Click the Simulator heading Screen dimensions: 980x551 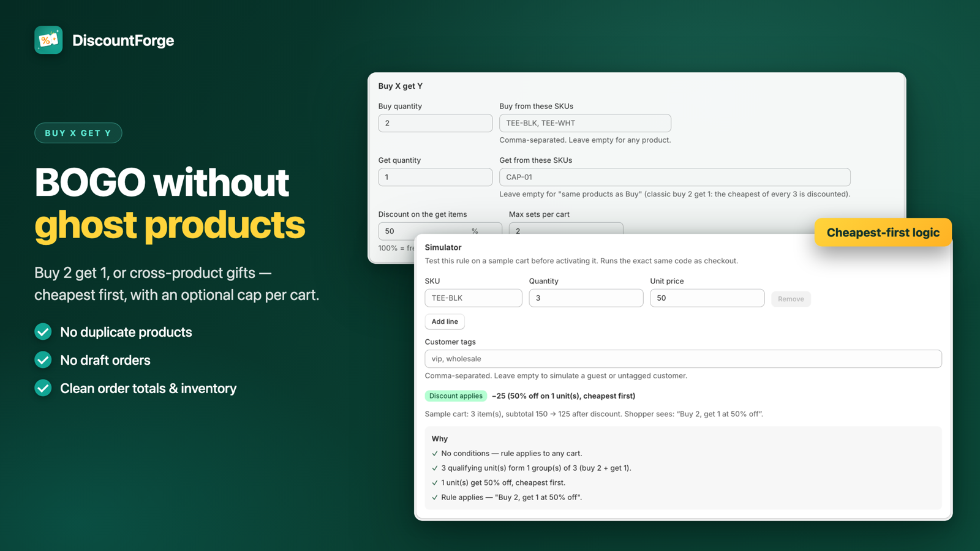pyautogui.click(x=443, y=247)
